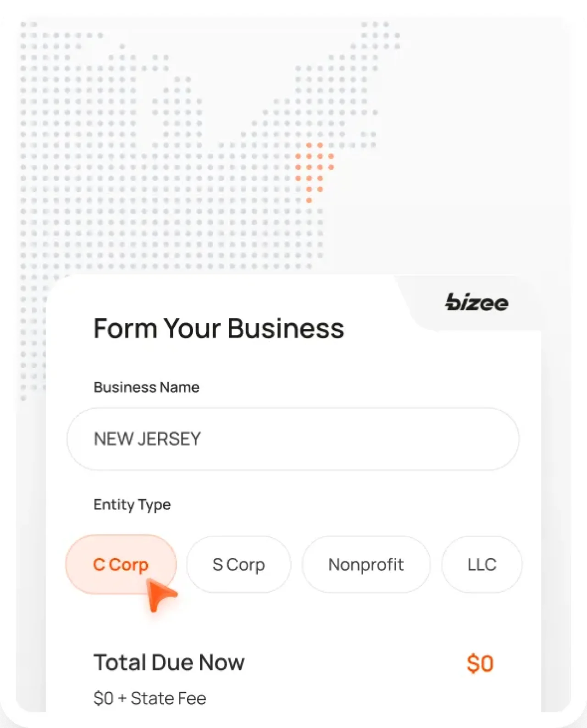Image resolution: width=587 pixels, height=728 pixels.
Task: Click the Total Due Now text
Action: (169, 662)
